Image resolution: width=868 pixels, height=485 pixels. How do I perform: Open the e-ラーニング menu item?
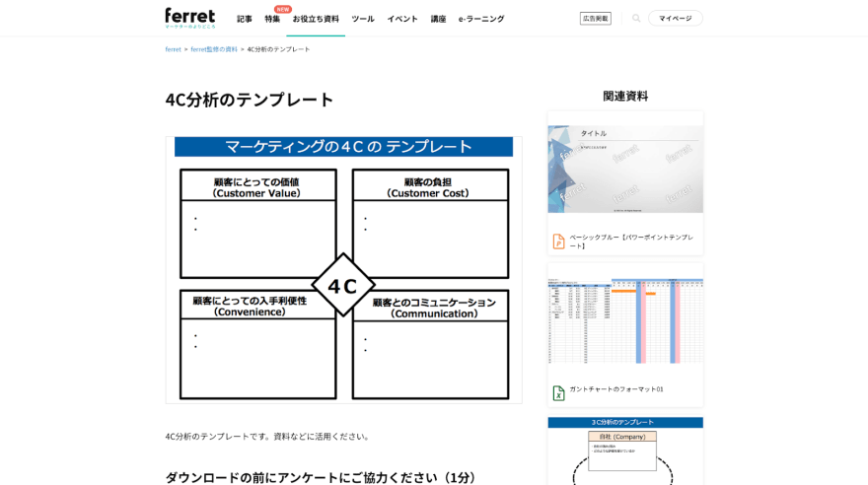[481, 19]
